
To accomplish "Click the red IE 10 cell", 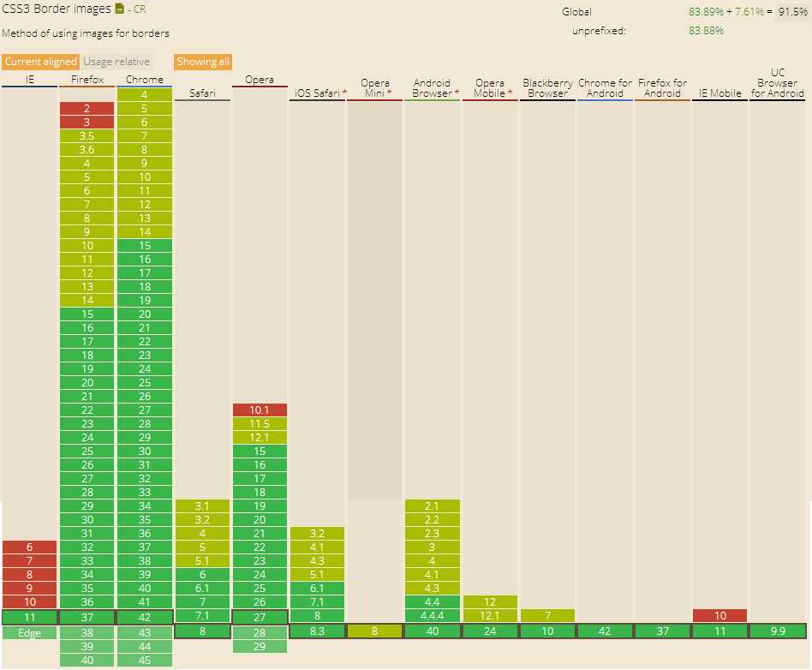I will pyautogui.click(x=29, y=601).
